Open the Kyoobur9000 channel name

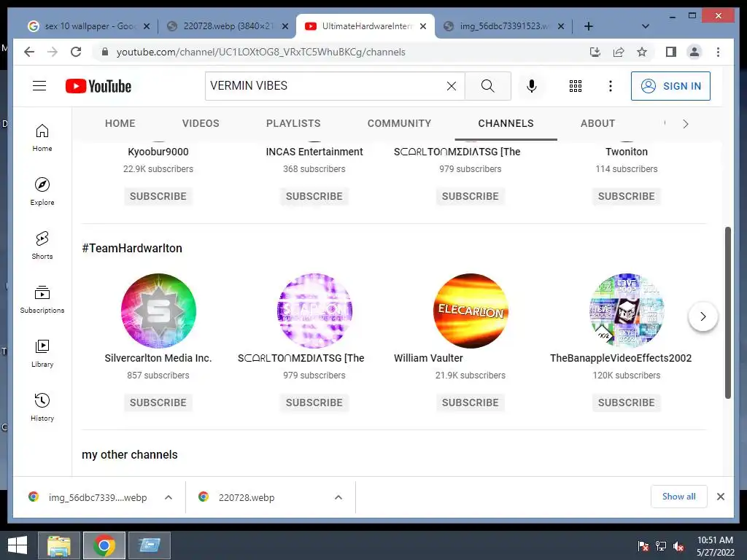[158, 152]
